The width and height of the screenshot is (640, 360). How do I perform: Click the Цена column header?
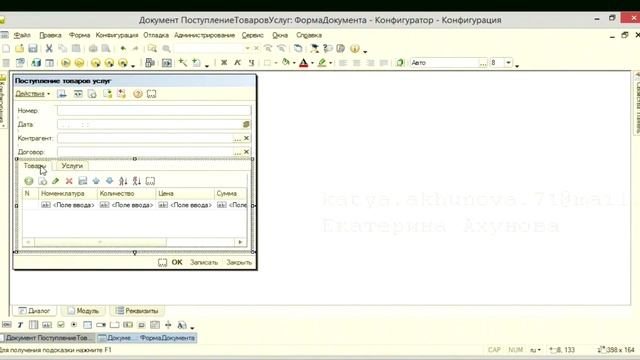tap(185, 193)
